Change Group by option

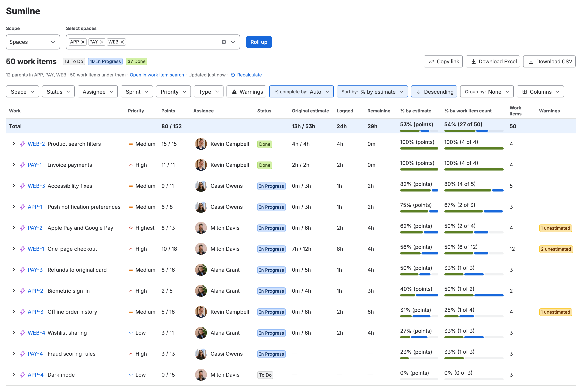pos(487,92)
